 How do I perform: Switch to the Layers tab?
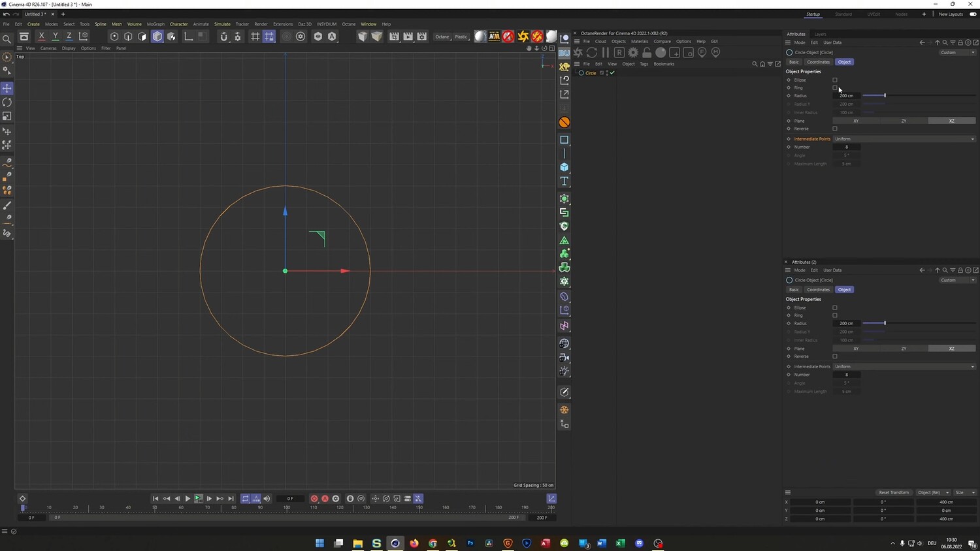click(820, 34)
